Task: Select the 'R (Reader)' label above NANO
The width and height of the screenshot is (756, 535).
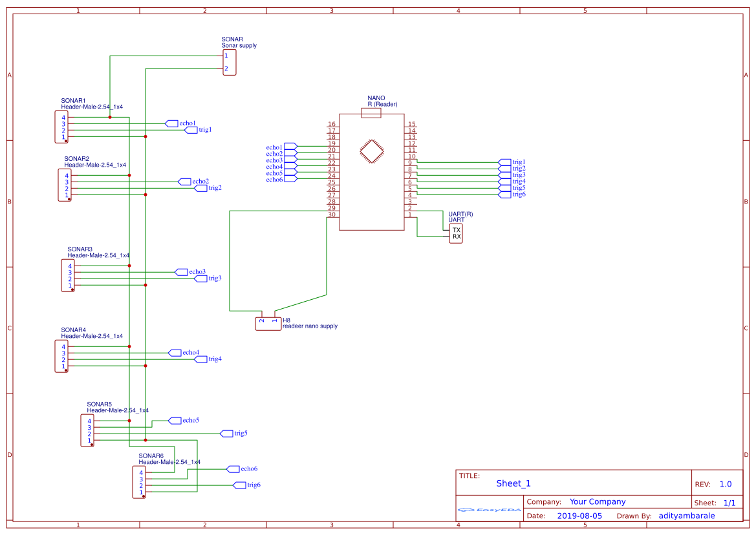Action: point(382,104)
